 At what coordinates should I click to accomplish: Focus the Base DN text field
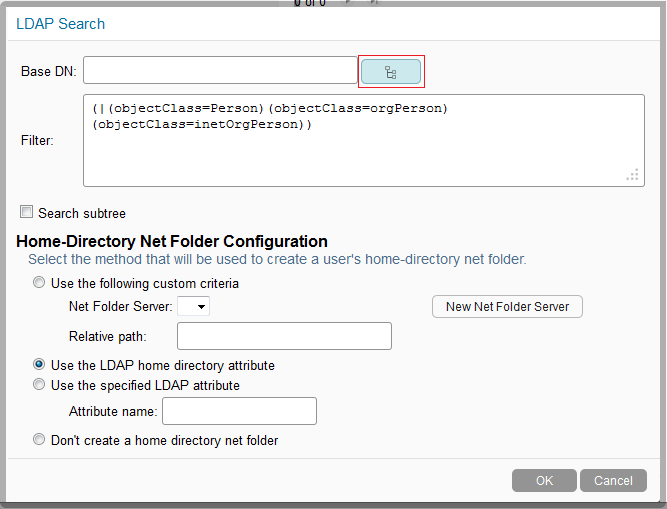[220, 71]
